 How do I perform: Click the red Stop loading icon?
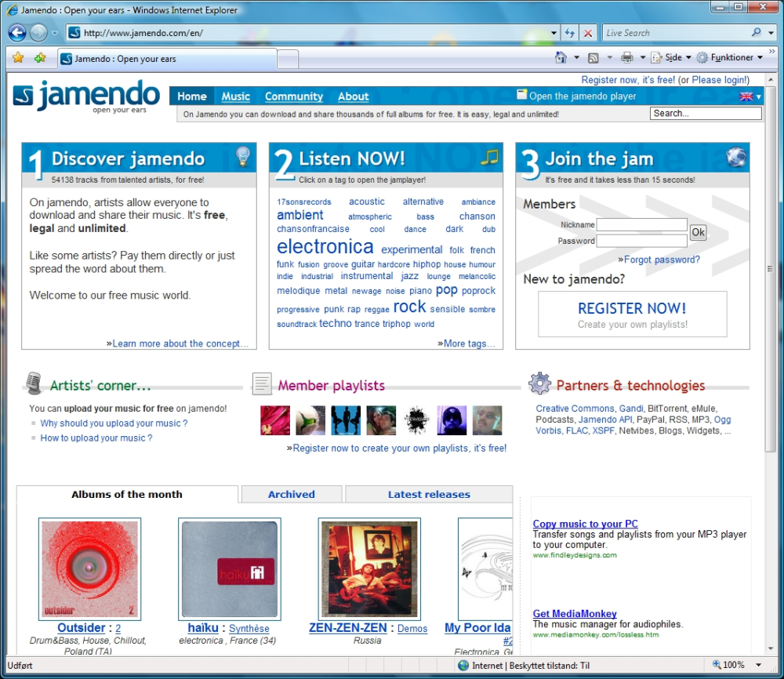coord(588,33)
